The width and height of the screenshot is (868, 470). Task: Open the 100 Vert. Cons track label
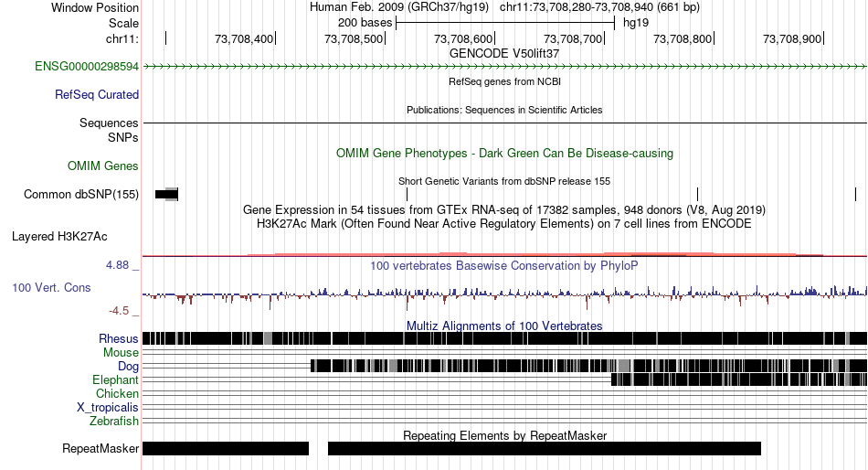[x=51, y=288]
